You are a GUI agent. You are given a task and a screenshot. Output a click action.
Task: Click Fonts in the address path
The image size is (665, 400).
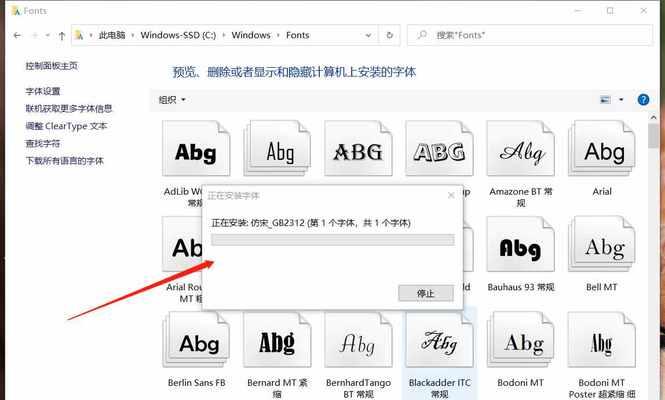point(297,35)
